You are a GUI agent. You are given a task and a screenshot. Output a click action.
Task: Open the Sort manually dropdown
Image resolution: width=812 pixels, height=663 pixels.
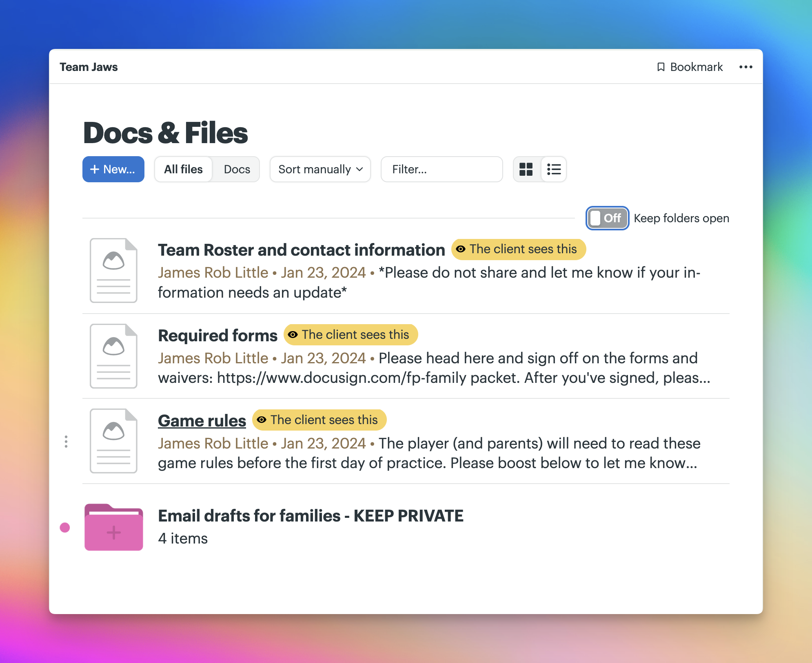click(320, 169)
